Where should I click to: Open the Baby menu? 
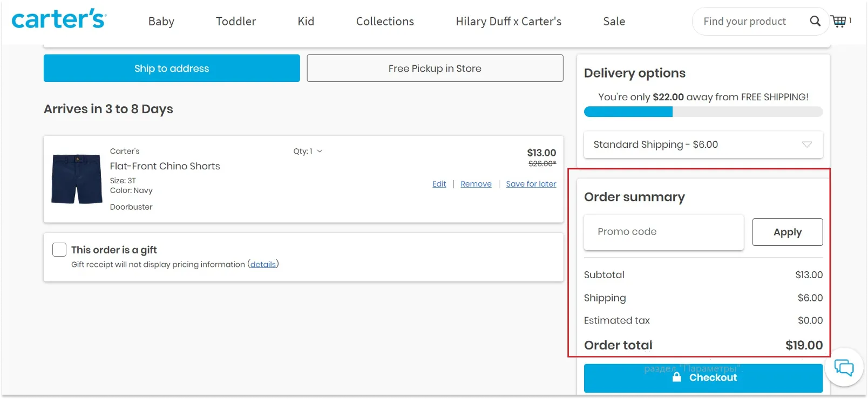(x=161, y=22)
